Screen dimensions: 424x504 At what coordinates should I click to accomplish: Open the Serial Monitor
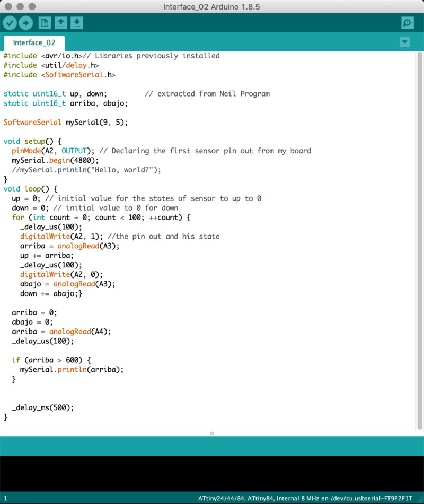point(407,23)
